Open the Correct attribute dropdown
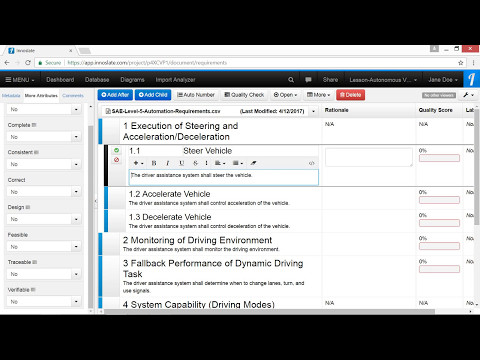Viewport: 480px width, 360px height. point(44,192)
